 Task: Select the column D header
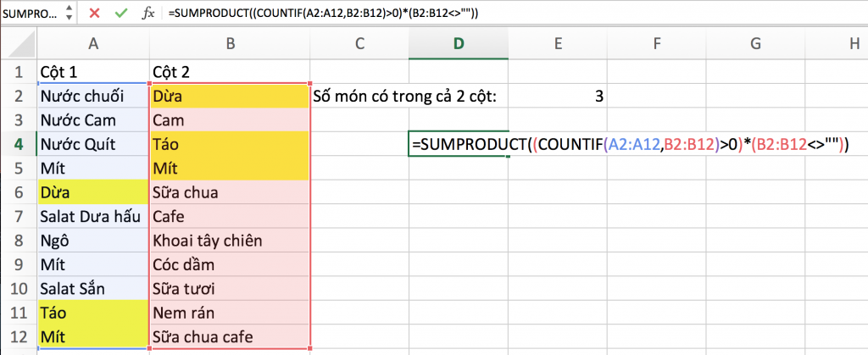(459, 44)
